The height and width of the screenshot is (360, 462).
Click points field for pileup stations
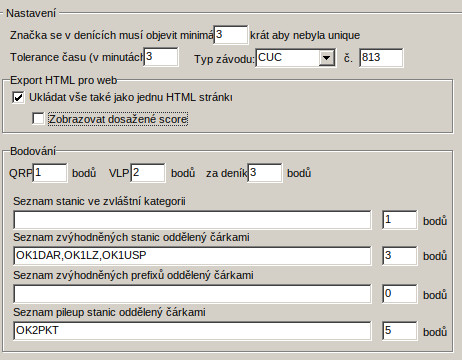click(400, 331)
